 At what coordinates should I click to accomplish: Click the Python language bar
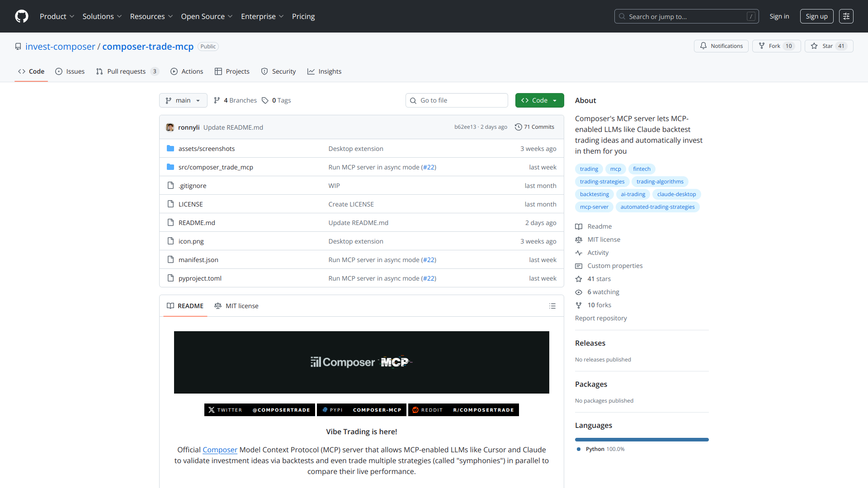click(x=642, y=440)
